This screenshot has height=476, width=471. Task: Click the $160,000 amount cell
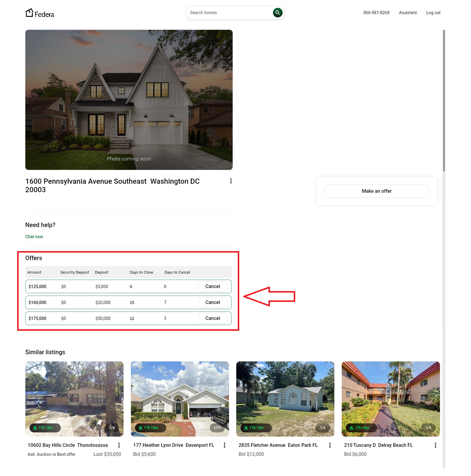click(37, 302)
